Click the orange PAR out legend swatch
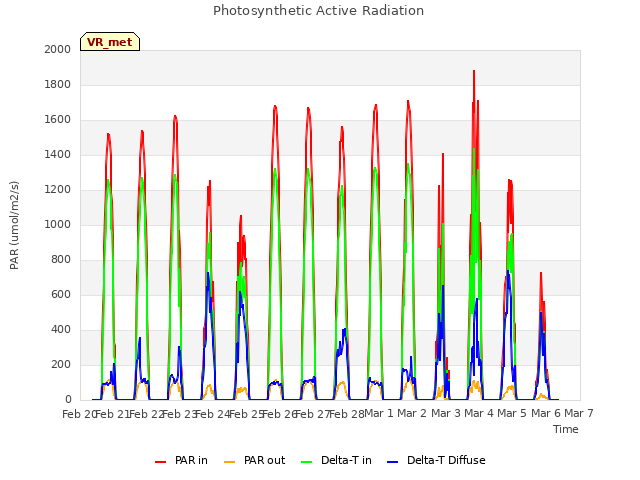Image resolution: width=640 pixels, height=480 pixels. tap(230, 462)
